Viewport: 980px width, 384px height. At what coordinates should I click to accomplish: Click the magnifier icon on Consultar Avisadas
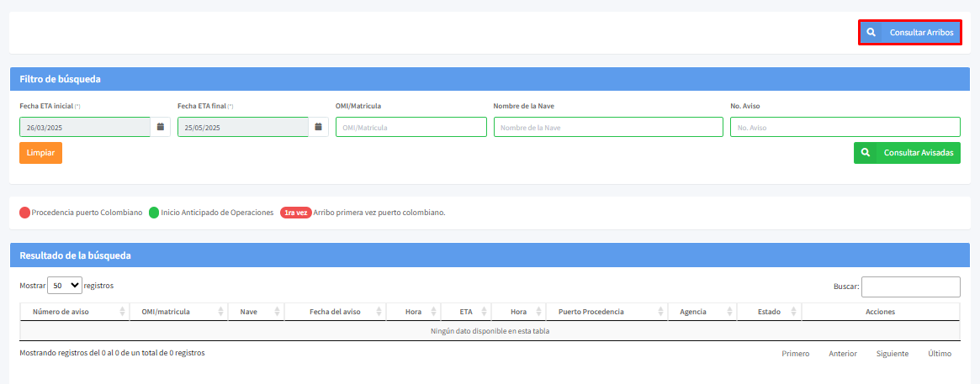[866, 153]
